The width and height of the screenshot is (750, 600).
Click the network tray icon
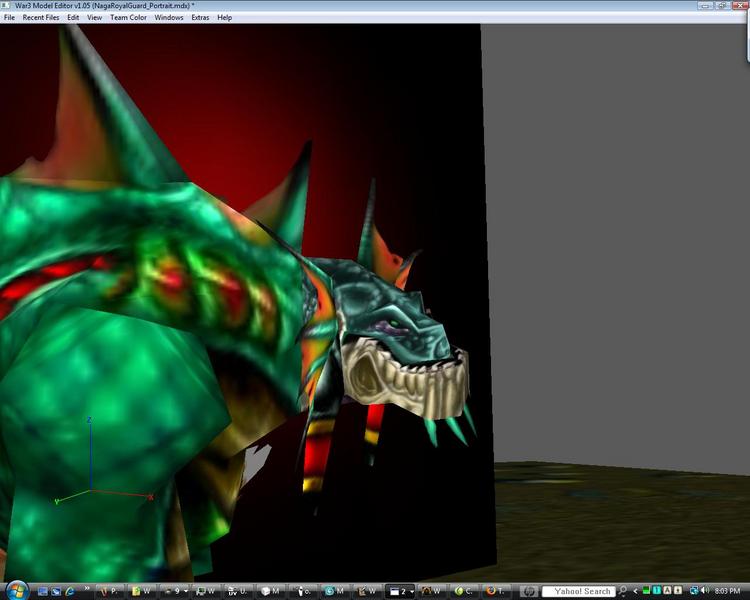(694, 591)
